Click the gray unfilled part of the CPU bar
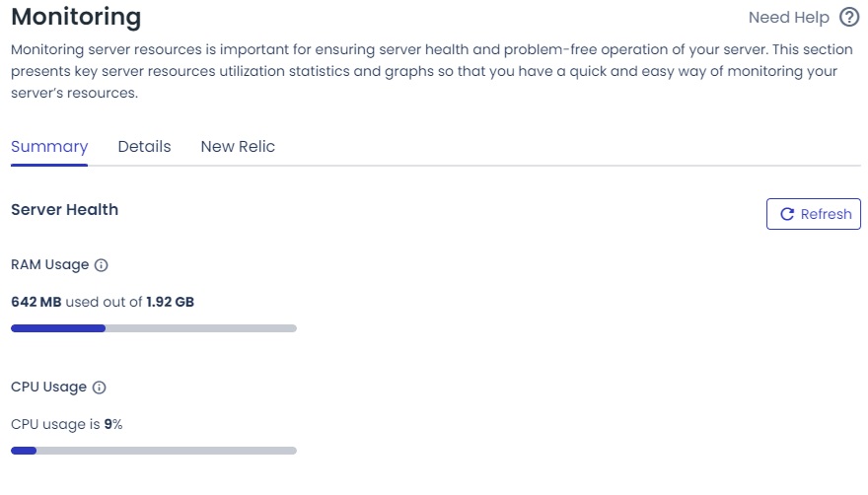Viewport: 868px width, 495px height. [166, 451]
